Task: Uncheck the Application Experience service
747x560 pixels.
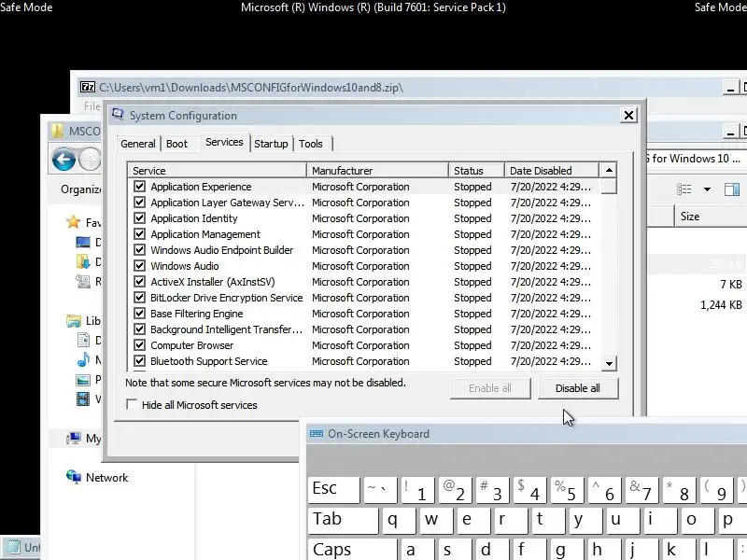Action: coord(139,186)
